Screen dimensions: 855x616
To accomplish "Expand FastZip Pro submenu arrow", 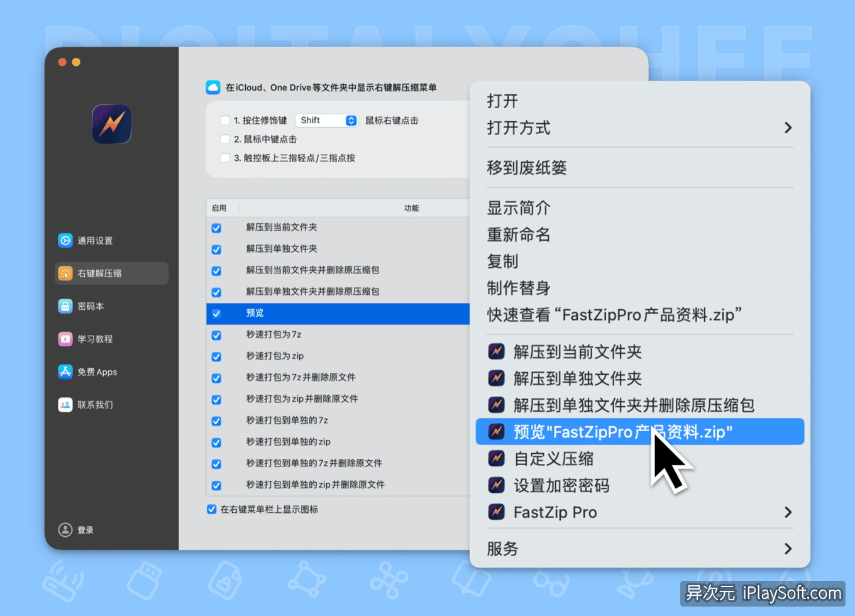I will (x=788, y=512).
